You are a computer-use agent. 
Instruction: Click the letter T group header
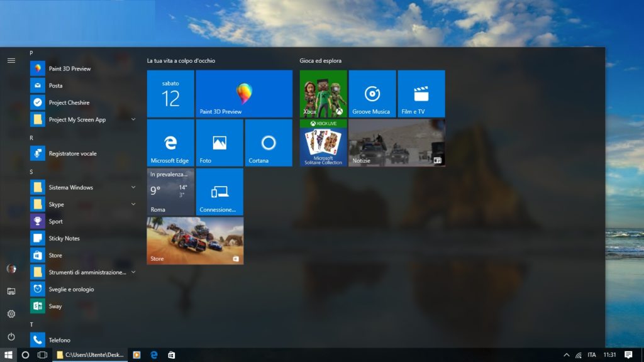point(31,325)
